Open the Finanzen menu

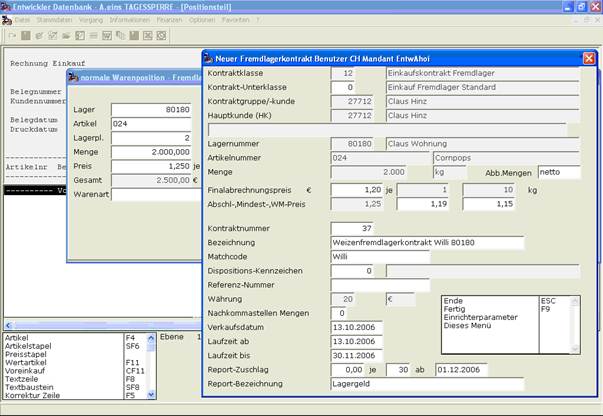(x=169, y=20)
